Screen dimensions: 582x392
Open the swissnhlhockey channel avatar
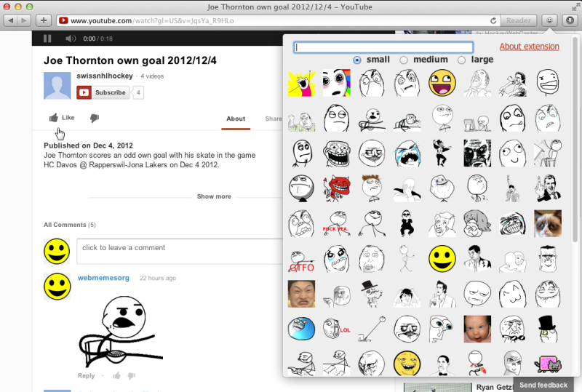[x=57, y=85]
